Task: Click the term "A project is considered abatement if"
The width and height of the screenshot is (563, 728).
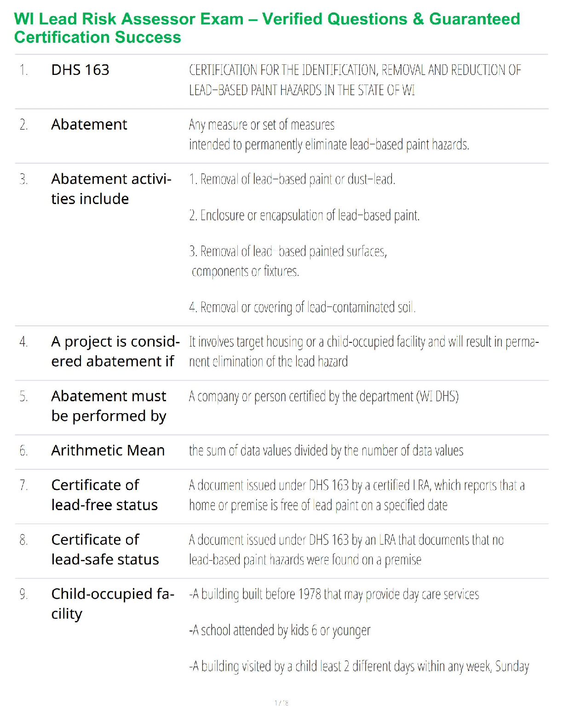Action: coord(115,352)
